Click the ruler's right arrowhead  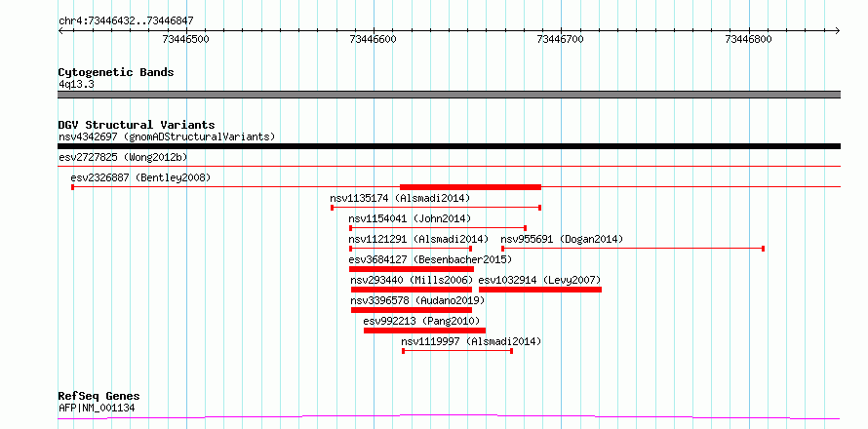click(838, 30)
